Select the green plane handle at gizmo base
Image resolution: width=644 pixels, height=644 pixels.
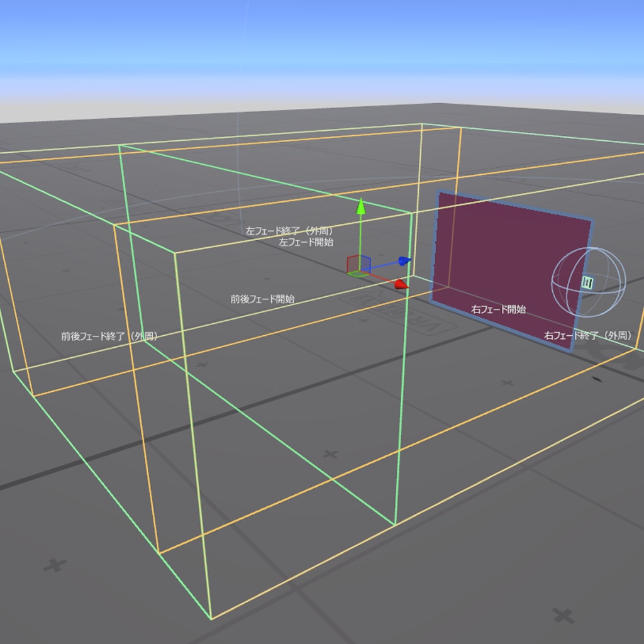pyautogui.click(x=358, y=274)
